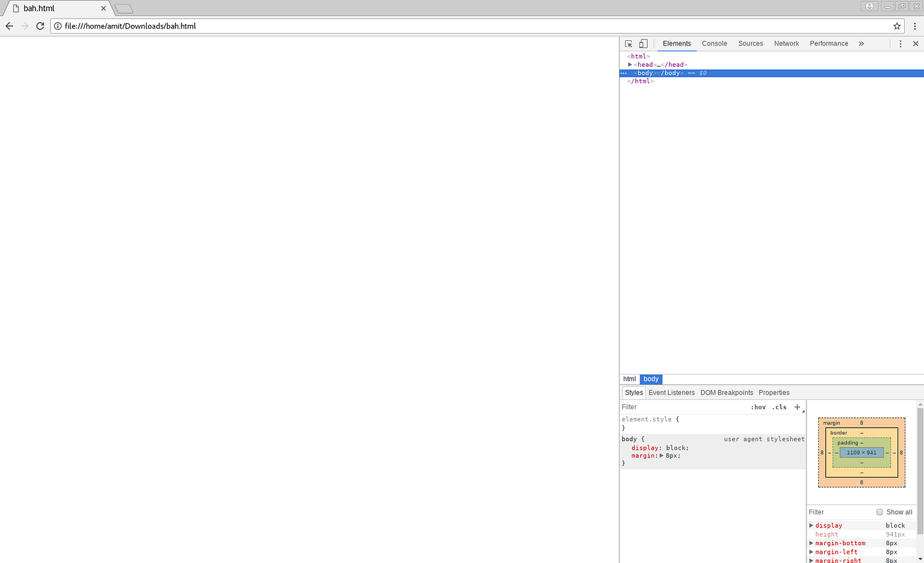924x563 pixels.
Task: Reload the page with refresh icon
Action: [x=40, y=26]
